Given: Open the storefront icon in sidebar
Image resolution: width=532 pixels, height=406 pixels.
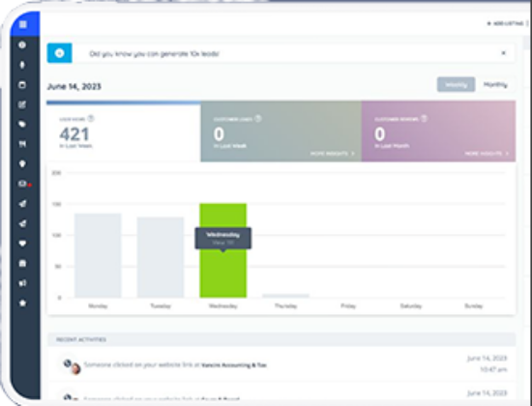Looking at the screenshot, I should pyautogui.click(x=22, y=263).
